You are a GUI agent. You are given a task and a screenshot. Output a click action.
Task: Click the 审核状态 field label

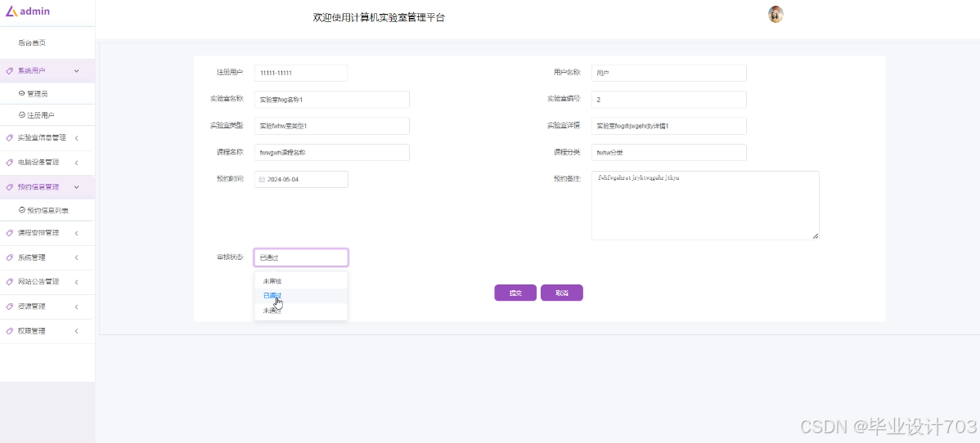230,257
